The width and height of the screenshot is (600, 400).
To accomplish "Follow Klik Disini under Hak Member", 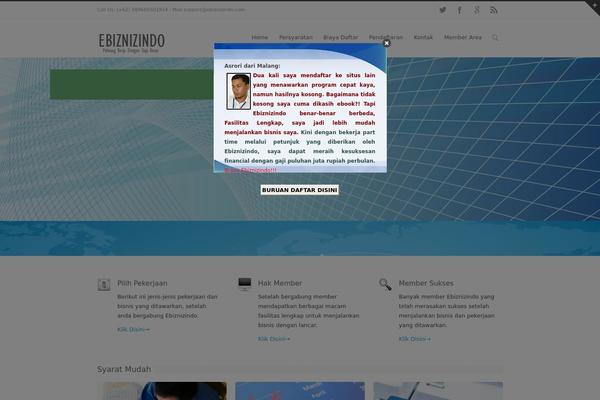I will (274, 339).
